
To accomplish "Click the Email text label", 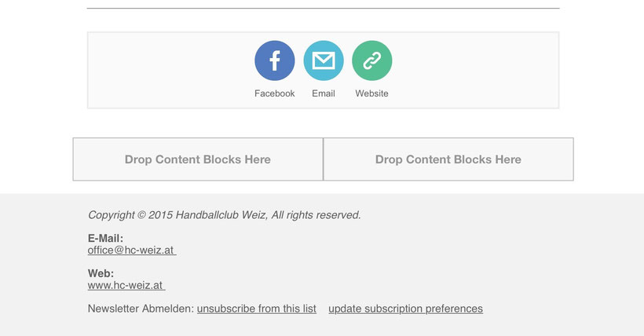I will point(324,93).
